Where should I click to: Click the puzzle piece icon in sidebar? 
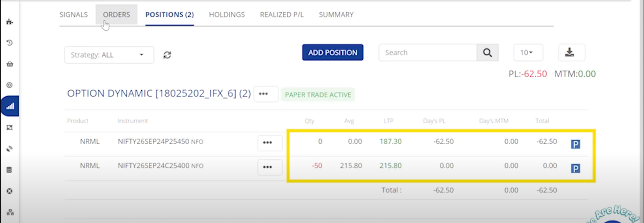coord(9,22)
